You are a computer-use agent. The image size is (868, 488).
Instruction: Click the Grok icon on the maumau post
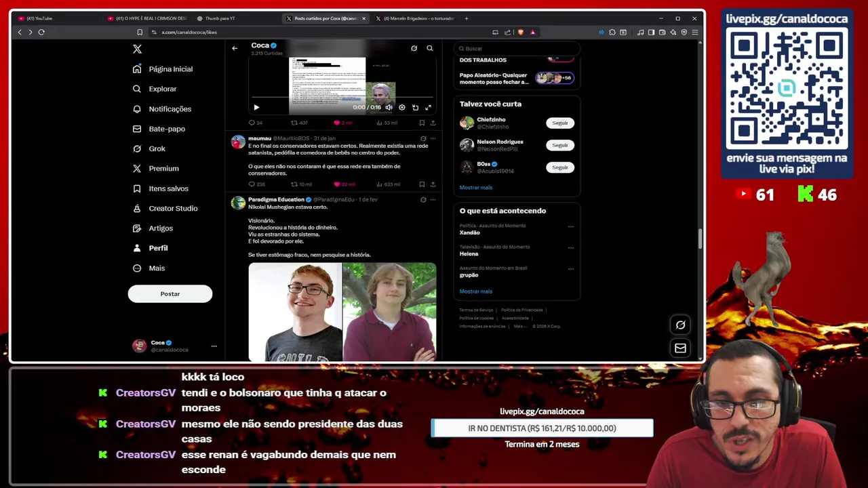pyautogui.click(x=423, y=138)
